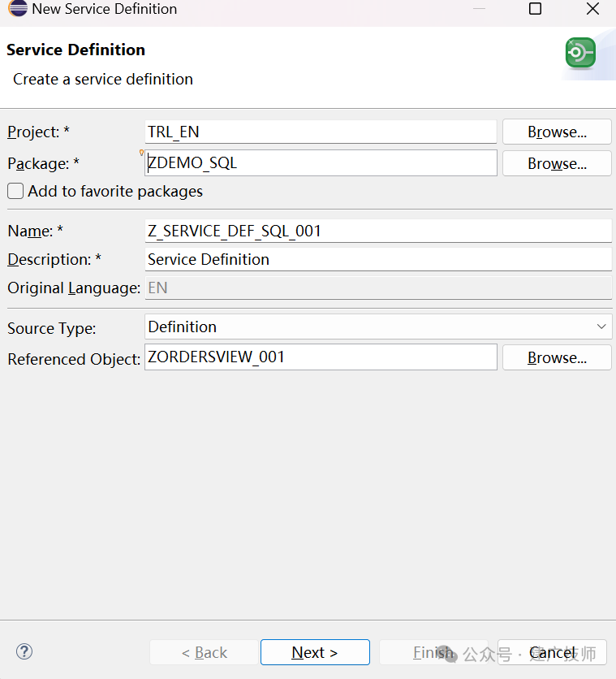Click the Eclipse icon in the title bar
The image size is (616, 679).
coord(18,8)
